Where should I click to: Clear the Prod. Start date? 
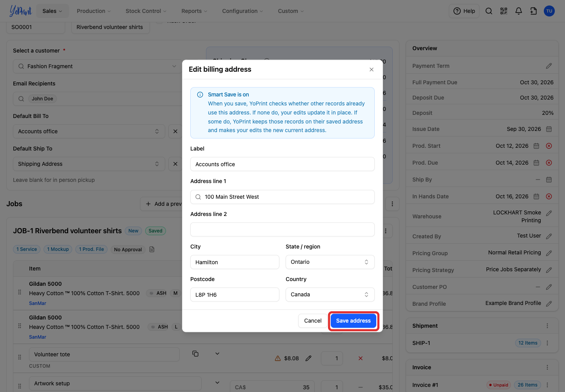click(x=549, y=146)
